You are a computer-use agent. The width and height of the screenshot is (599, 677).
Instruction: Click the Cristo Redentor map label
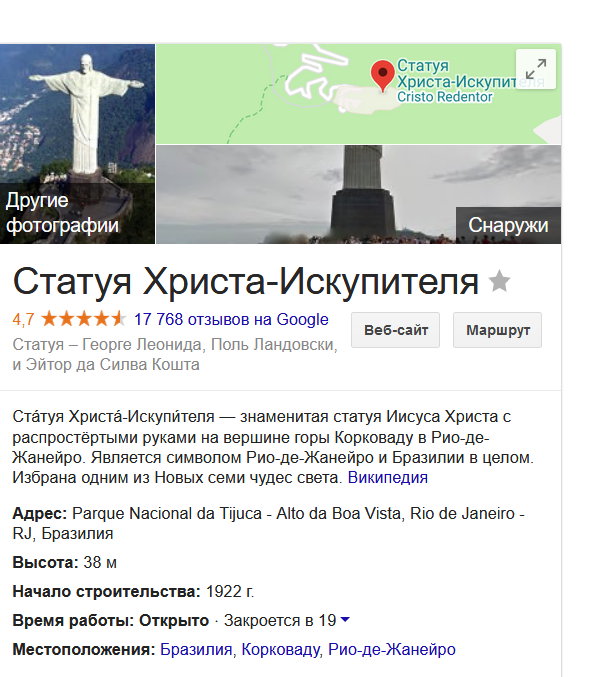(444, 97)
